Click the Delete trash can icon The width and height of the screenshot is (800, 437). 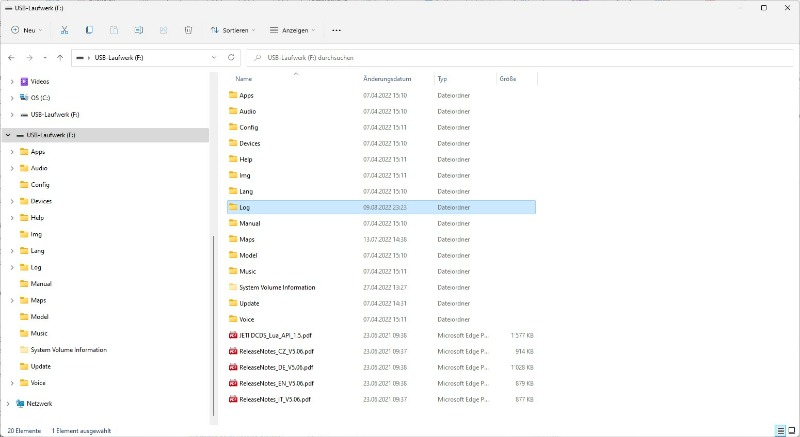pos(187,31)
